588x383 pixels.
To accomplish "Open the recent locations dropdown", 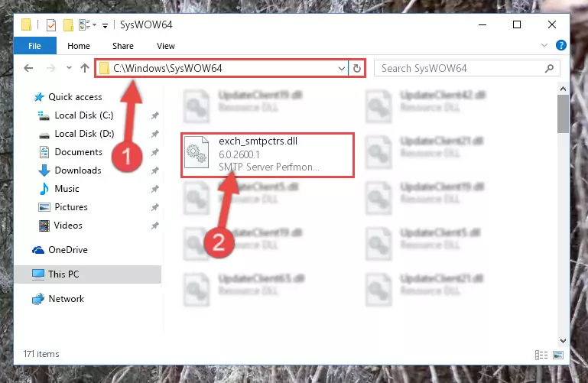I will 69,68.
